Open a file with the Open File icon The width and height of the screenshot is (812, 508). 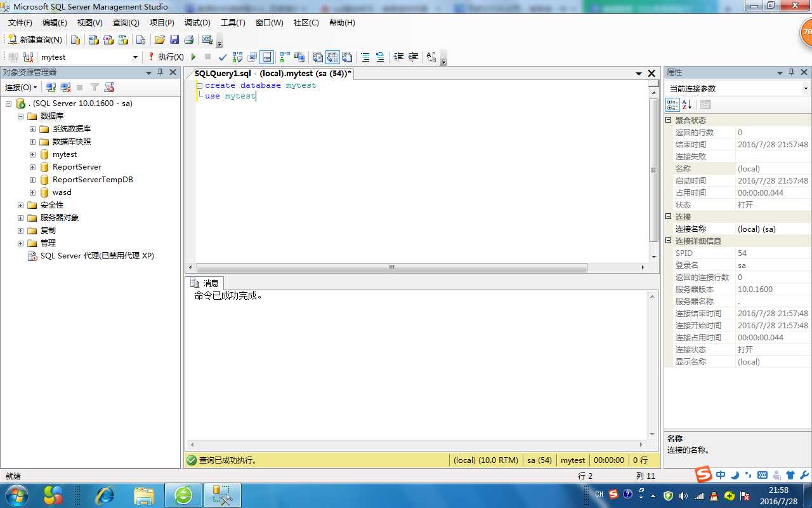coord(160,39)
